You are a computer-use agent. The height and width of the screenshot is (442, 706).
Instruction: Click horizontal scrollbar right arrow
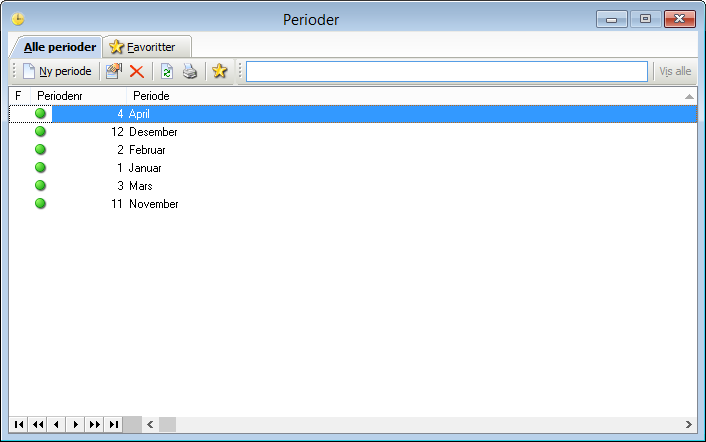688,424
